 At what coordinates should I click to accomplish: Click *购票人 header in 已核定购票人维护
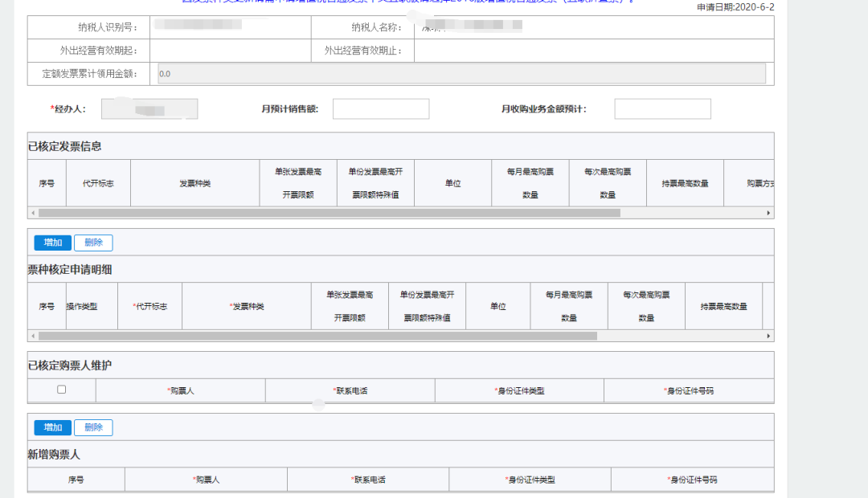click(x=181, y=390)
